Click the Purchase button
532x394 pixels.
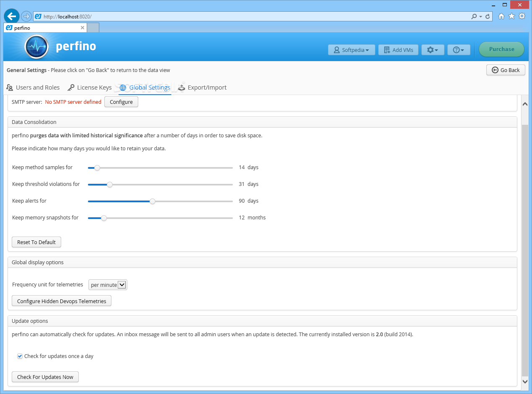click(x=501, y=49)
